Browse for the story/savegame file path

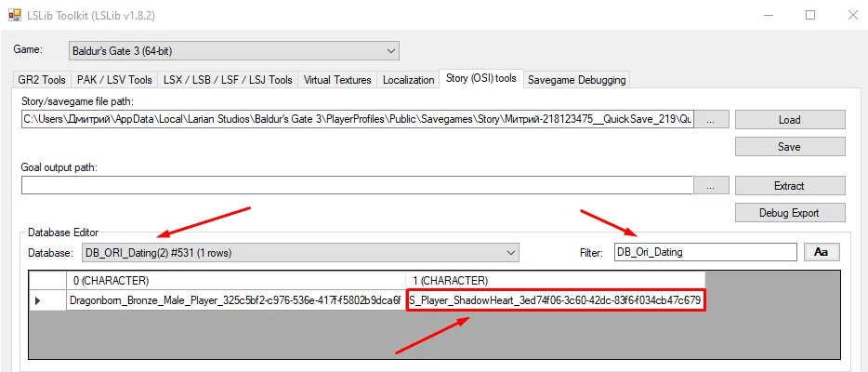pos(711,119)
